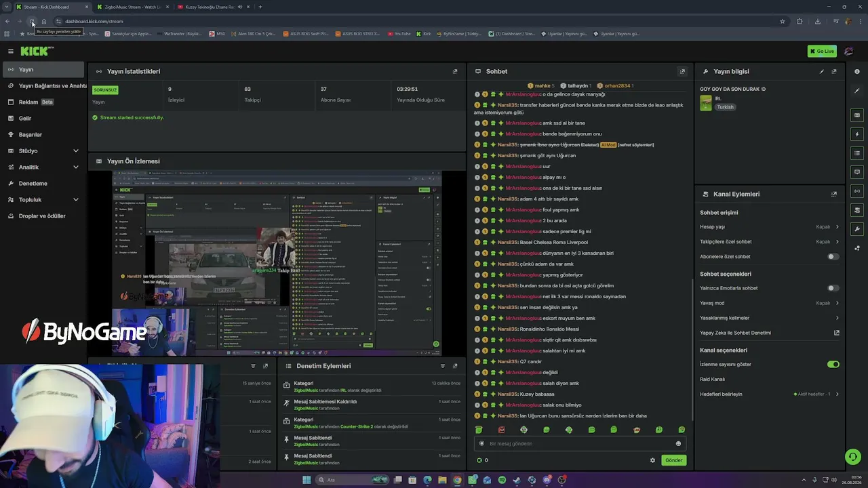Open Yapay Zeka ile Sohbet Denetimi external link
The height and width of the screenshot is (488, 868).
837,333
